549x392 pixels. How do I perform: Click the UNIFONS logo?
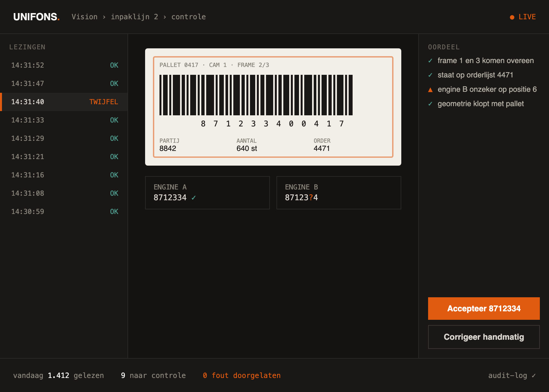(36, 17)
